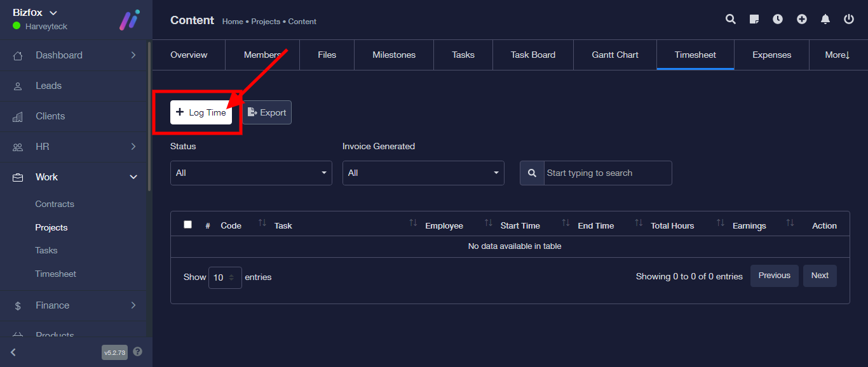868x367 pixels.
Task: Switch to the Gantt Chart tab
Action: [x=615, y=55]
